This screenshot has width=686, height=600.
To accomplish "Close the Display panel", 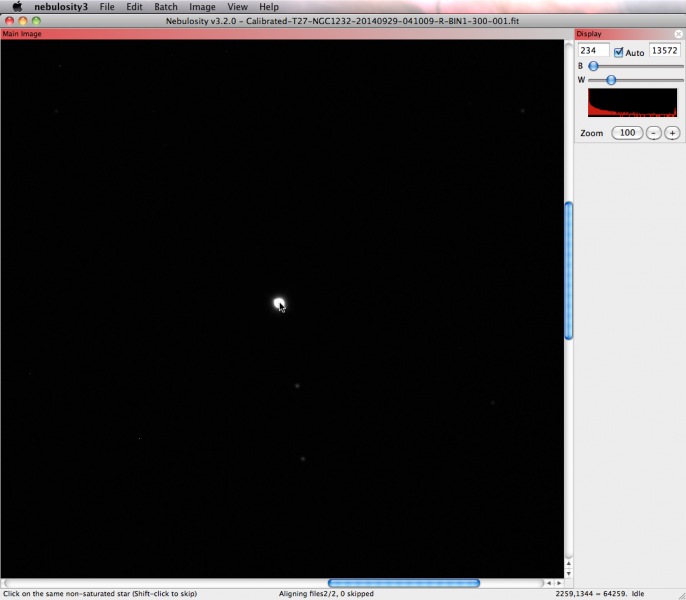I will coord(678,34).
